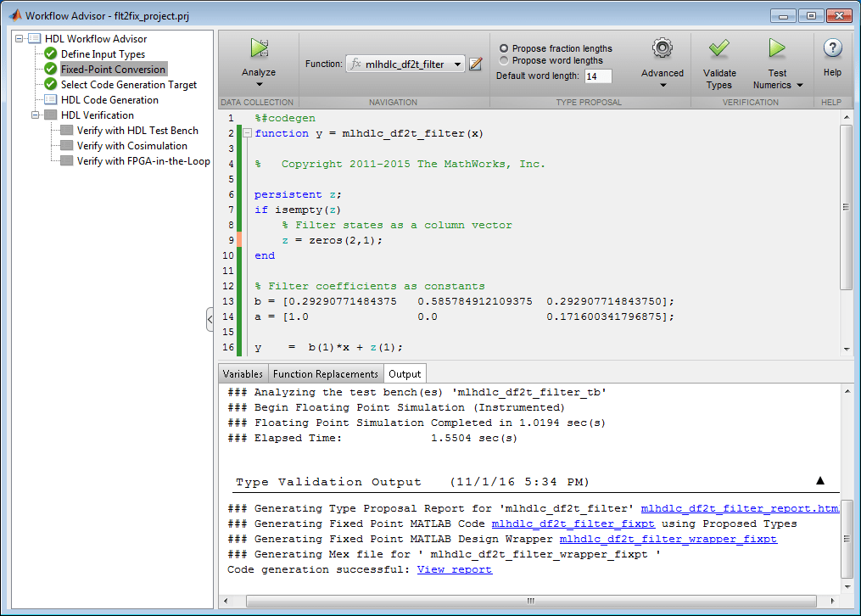The width and height of the screenshot is (861, 616).
Task: Open the Function selection dropdown
Action: coord(458,64)
